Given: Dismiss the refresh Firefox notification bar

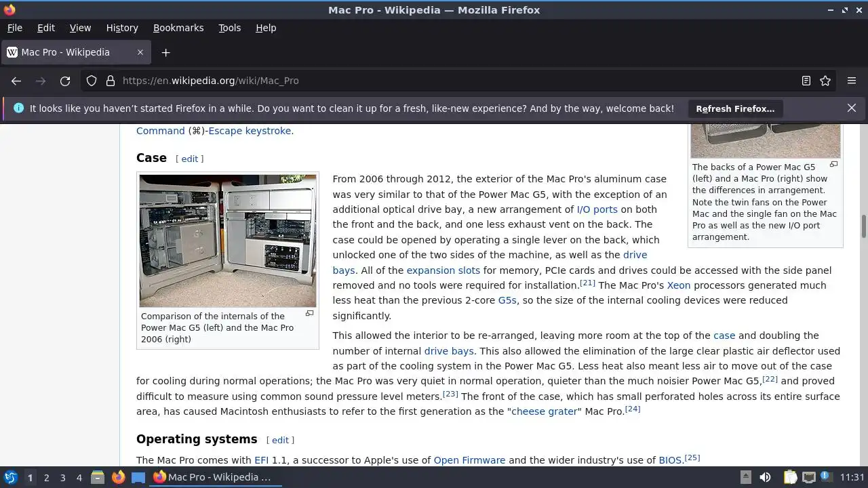Looking at the screenshot, I should pyautogui.click(x=852, y=108).
